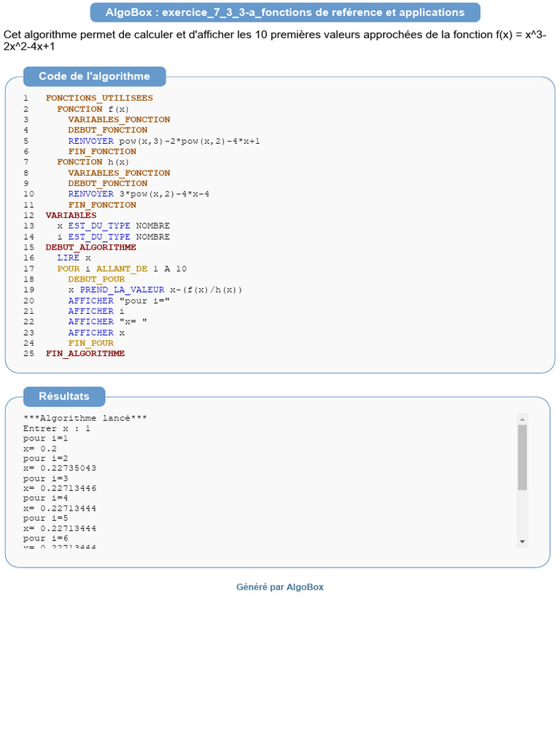Screen dimensions: 560x747
Task: Click code line 'FONCTIONS_UTILISEES'
Action: coord(99,98)
